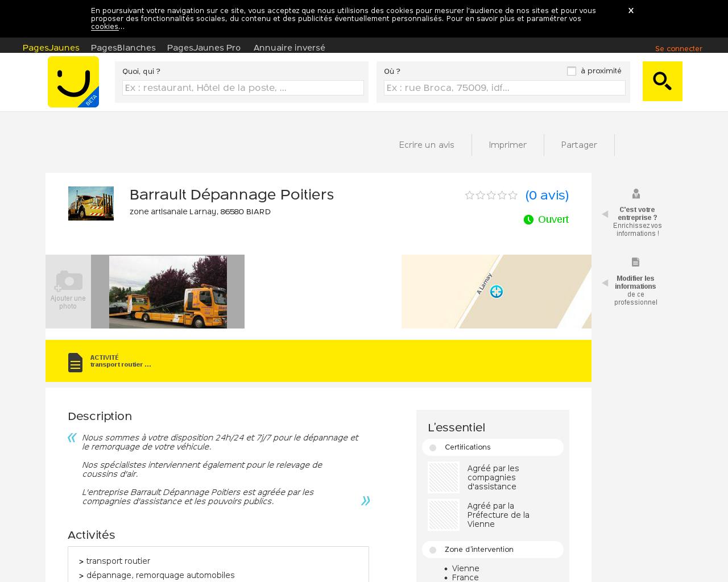Click the Imprimer button
Image resolution: width=728 pixels, height=582 pixels.
(x=508, y=145)
